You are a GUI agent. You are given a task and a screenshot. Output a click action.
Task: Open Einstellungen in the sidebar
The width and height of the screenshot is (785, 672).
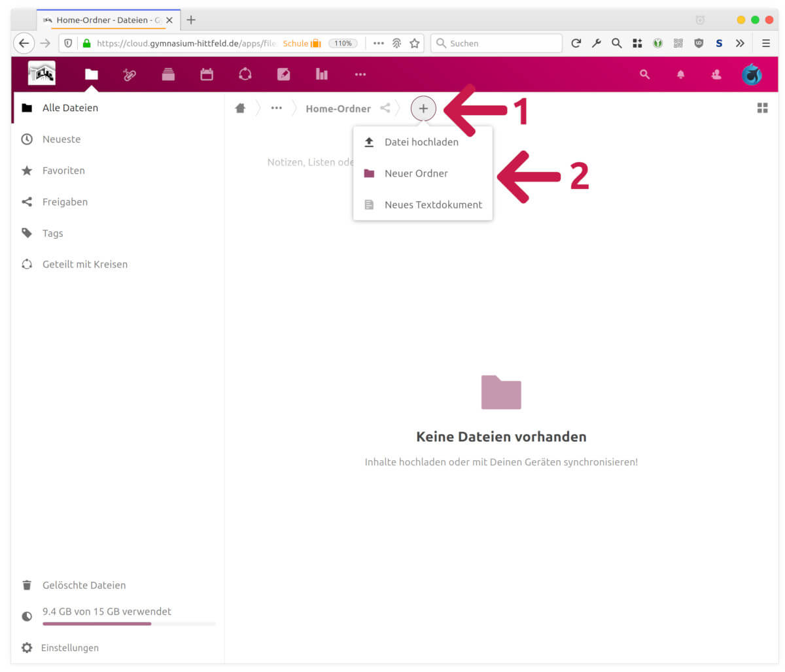pos(69,648)
